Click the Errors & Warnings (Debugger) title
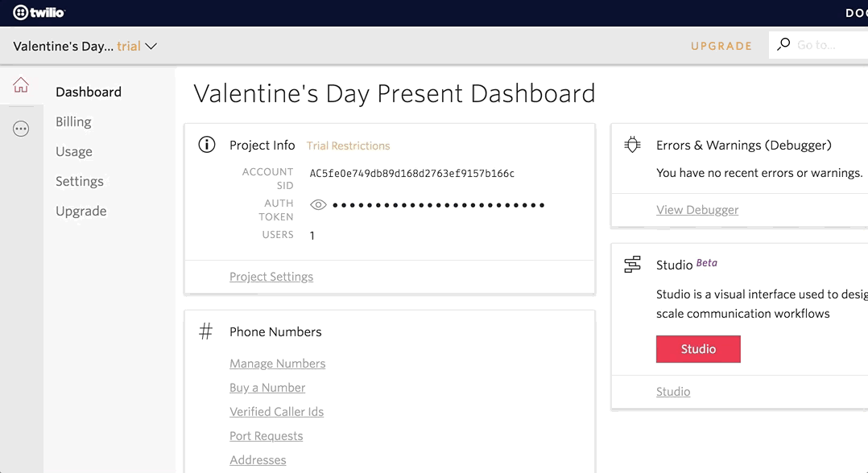This screenshot has width=868, height=473. [744, 146]
